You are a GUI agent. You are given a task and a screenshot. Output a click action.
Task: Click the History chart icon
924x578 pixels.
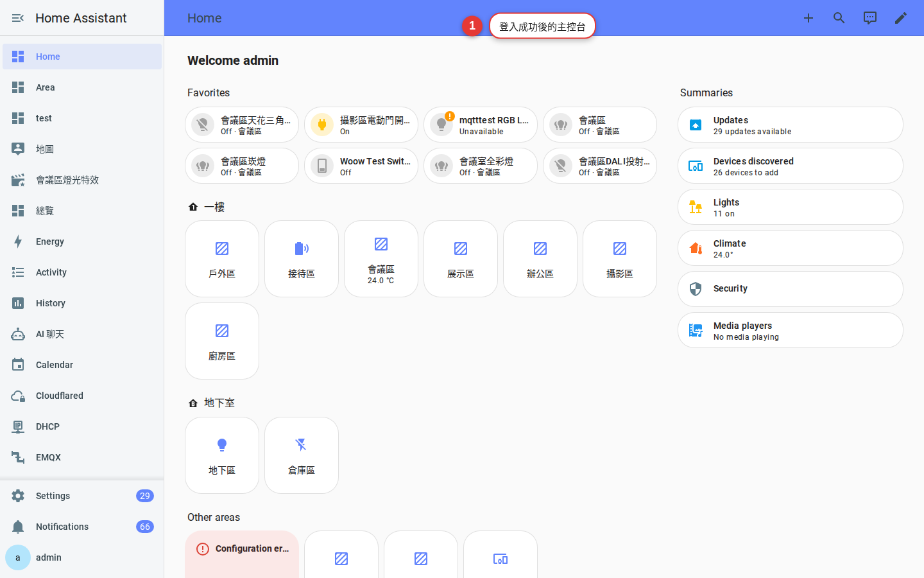pos(18,303)
